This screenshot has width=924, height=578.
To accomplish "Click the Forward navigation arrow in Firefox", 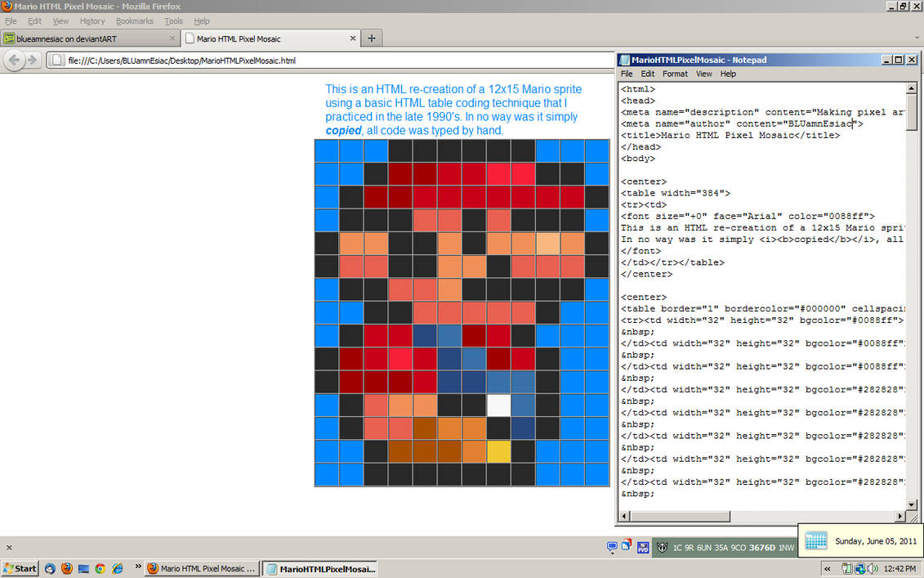I will [x=31, y=60].
